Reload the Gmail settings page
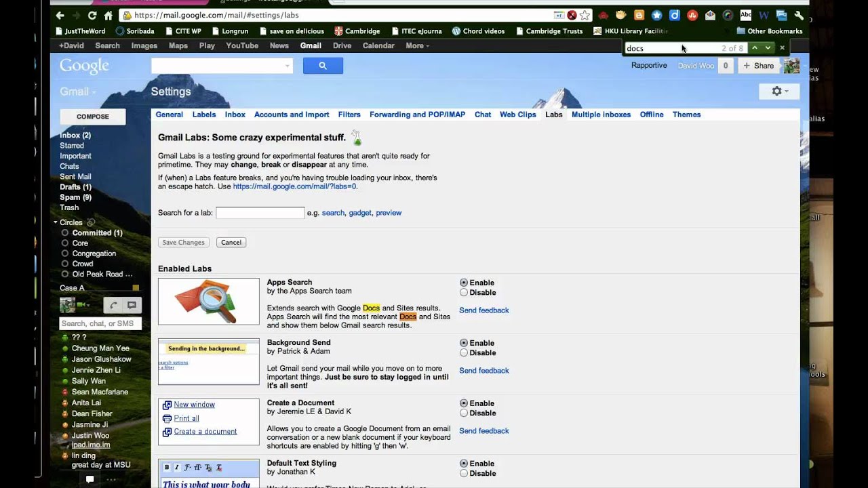 tap(92, 15)
